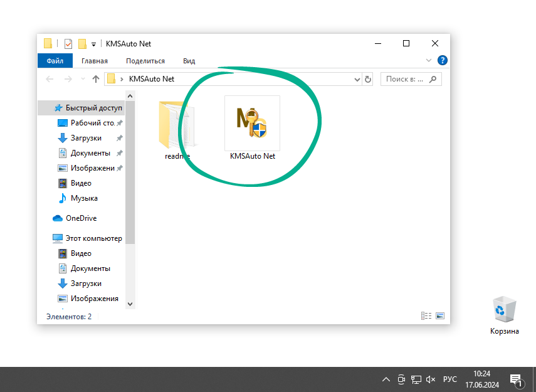
Task: Click the folder icon in address bar
Action: point(111,79)
